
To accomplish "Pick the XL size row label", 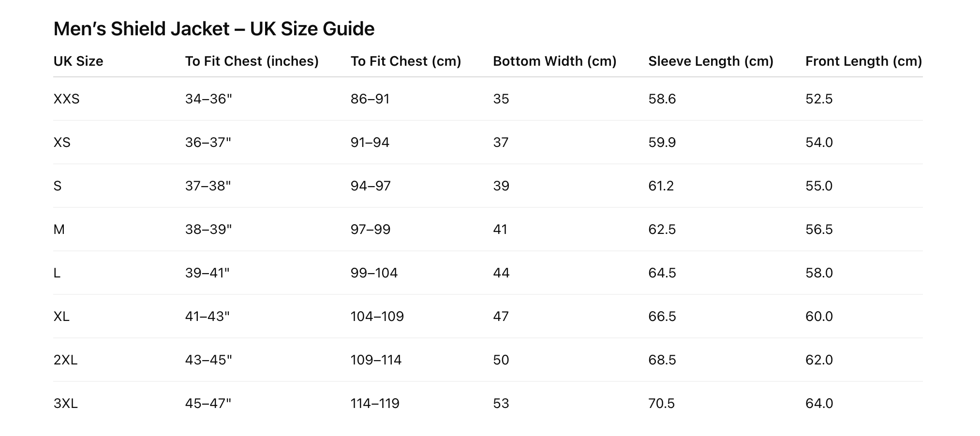I will pos(61,317).
